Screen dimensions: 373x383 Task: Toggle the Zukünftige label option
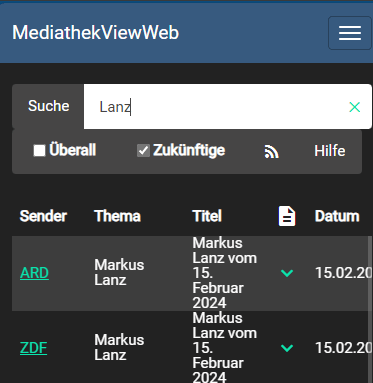click(x=189, y=150)
